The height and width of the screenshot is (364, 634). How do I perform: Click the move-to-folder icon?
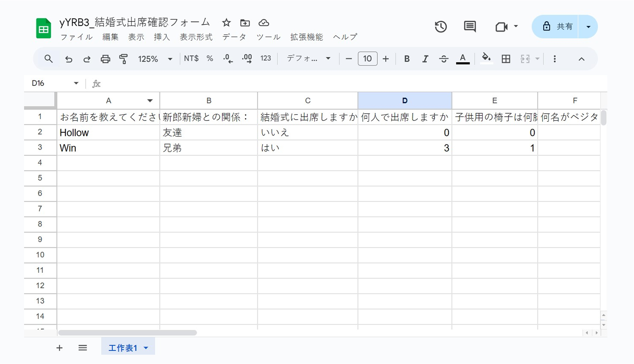pyautogui.click(x=245, y=23)
